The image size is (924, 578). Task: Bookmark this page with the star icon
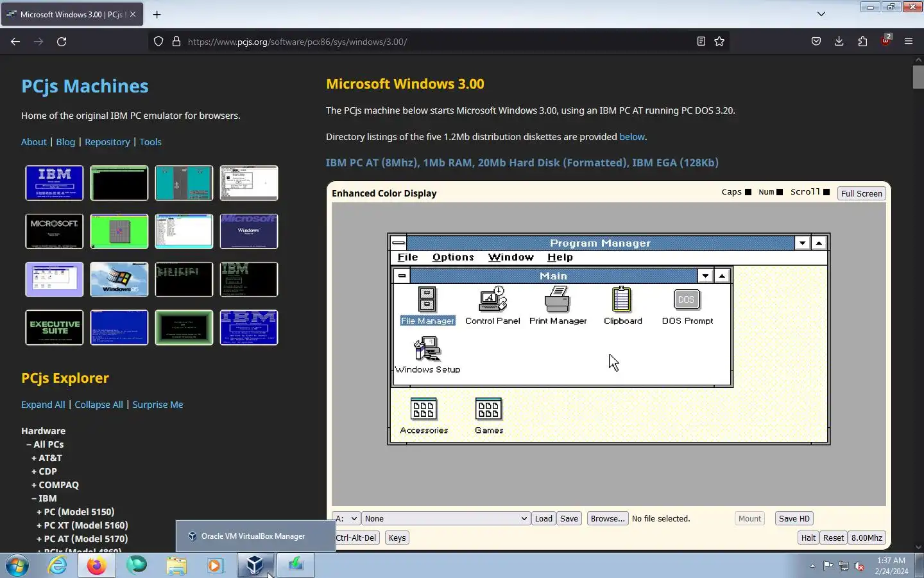coord(719,42)
